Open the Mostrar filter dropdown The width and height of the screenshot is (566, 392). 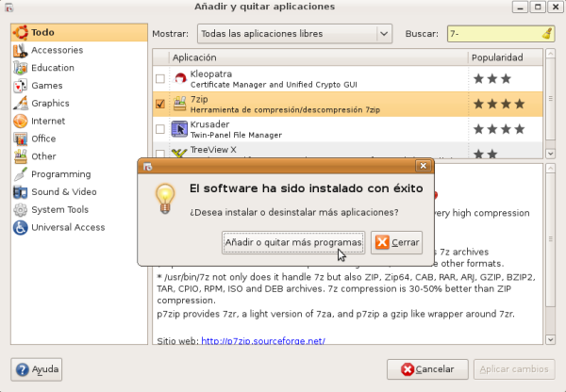point(293,34)
